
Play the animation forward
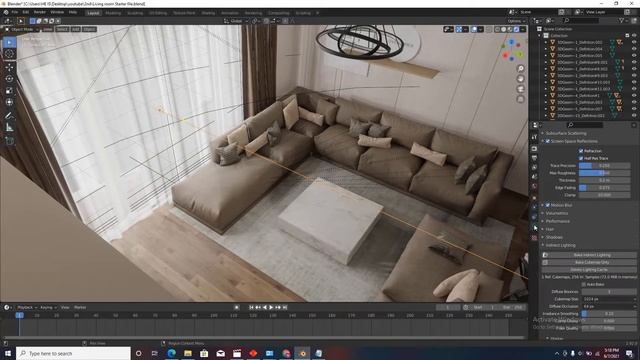point(271,307)
